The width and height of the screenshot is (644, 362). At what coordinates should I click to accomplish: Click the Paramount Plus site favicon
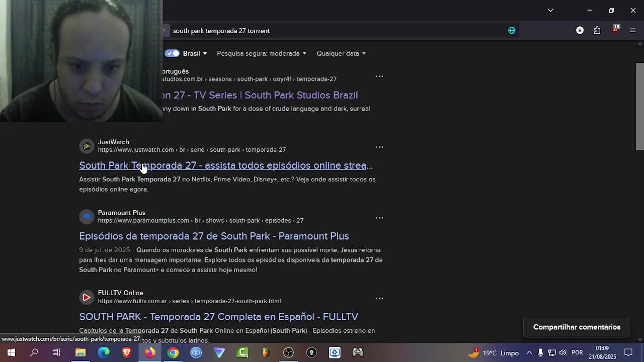click(87, 217)
